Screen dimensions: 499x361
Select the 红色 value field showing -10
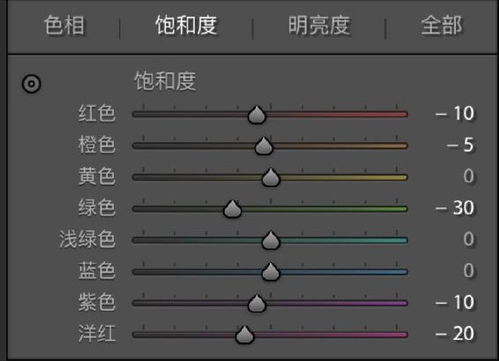pos(454,114)
